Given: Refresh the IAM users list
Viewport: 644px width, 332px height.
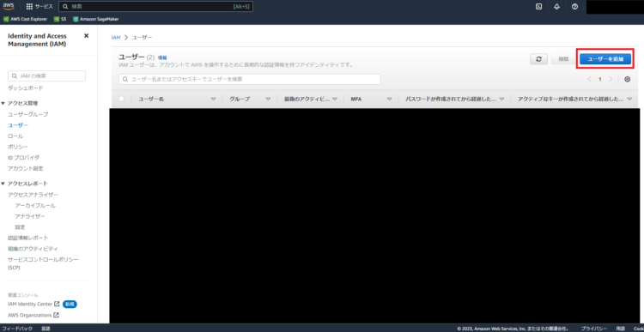Looking at the screenshot, I should point(539,59).
